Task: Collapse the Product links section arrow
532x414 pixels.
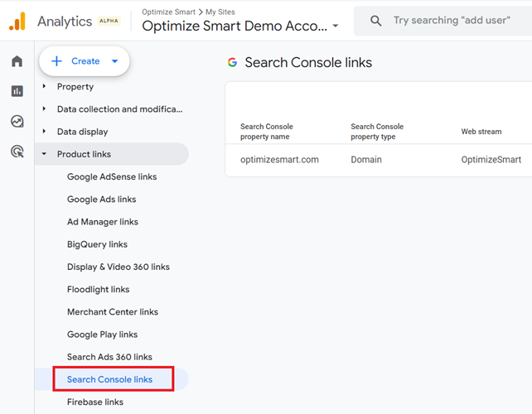Action: 44,154
